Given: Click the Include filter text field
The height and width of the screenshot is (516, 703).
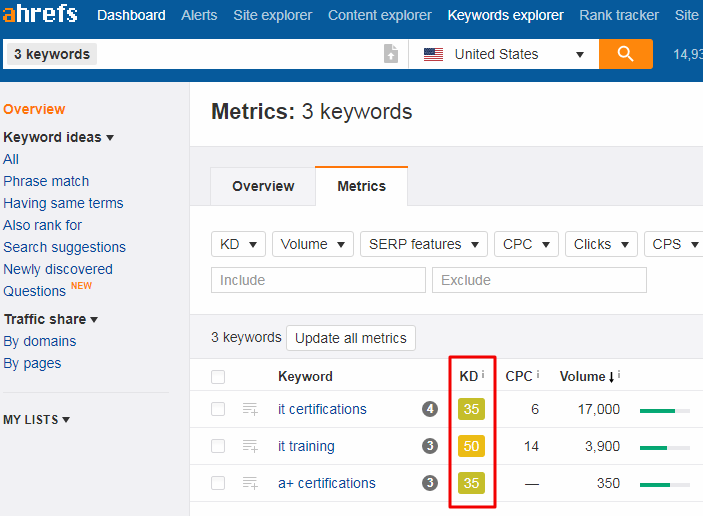Looking at the screenshot, I should 318,280.
